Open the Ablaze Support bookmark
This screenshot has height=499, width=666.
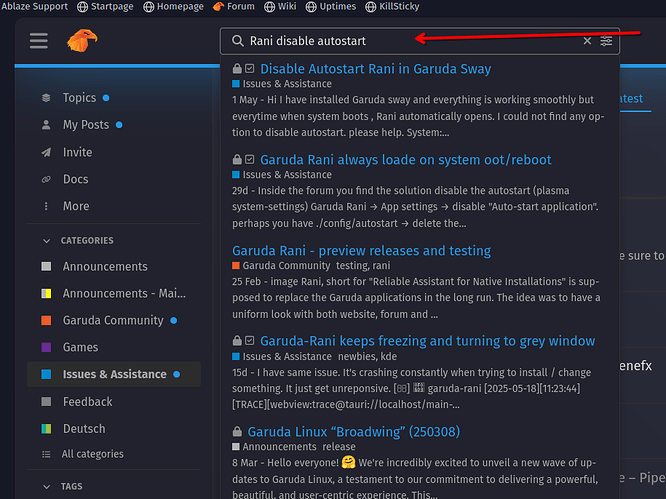coord(34,6)
